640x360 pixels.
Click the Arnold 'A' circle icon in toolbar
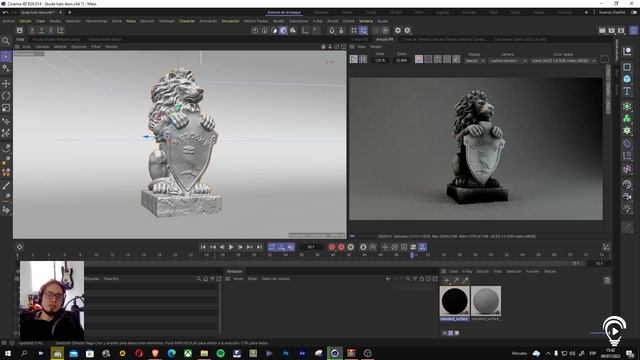click(407, 30)
